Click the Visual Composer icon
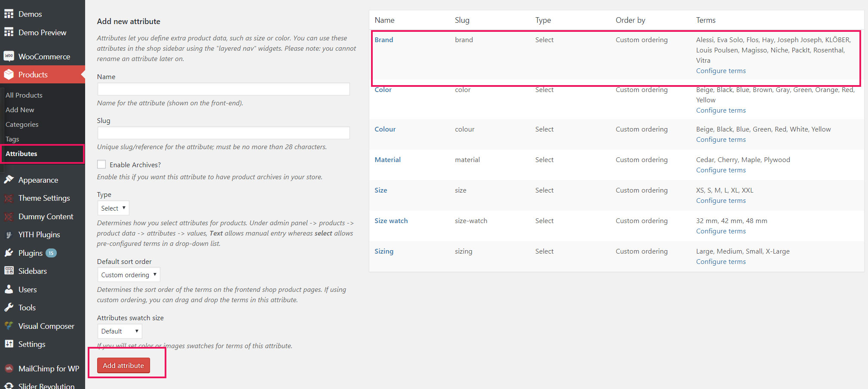Screen dimensions: 868x389 coord(9,326)
